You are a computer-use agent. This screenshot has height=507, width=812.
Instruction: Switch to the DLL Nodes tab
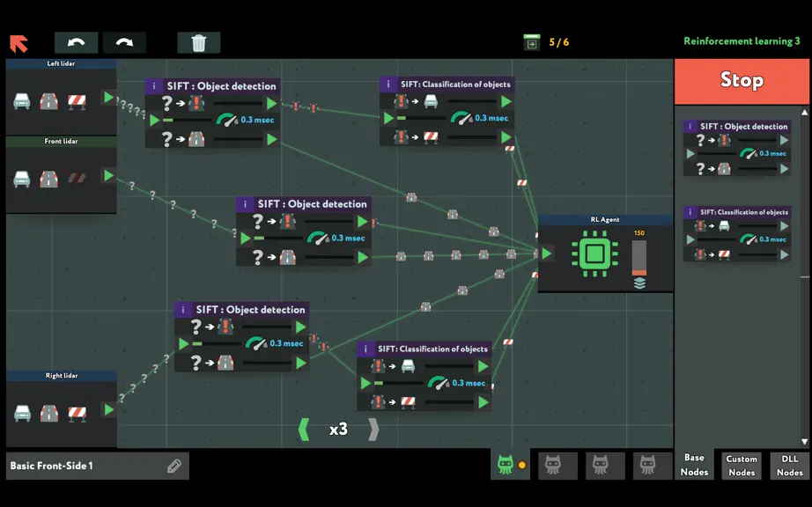pos(790,465)
